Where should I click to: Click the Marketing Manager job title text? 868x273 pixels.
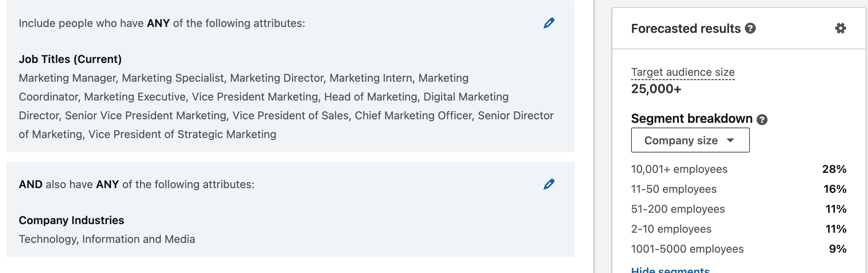68,78
